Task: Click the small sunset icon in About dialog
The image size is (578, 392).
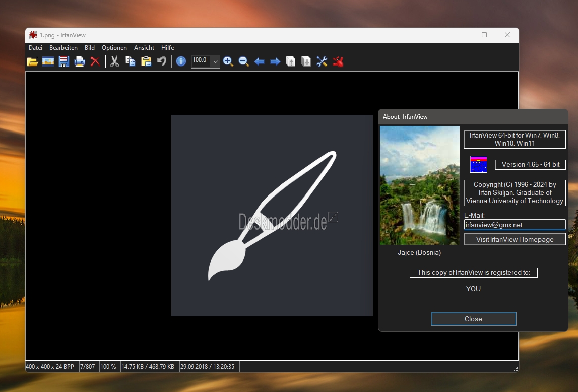Action: click(478, 164)
